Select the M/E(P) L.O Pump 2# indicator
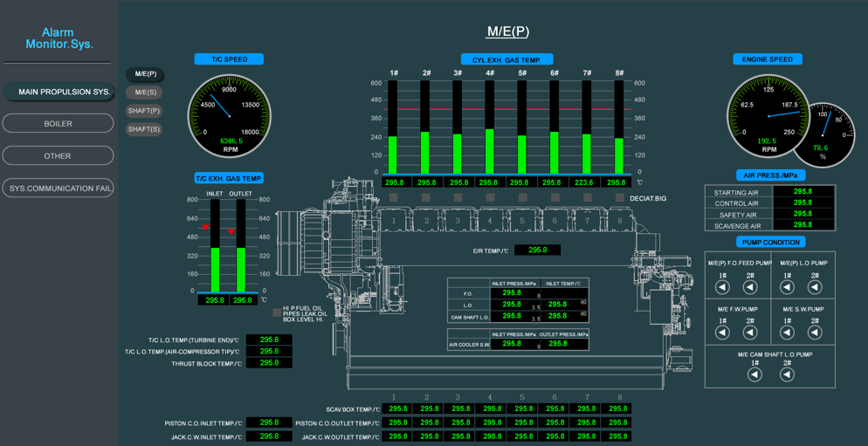This screenshot has height=446, width=868. click(815, 287)
